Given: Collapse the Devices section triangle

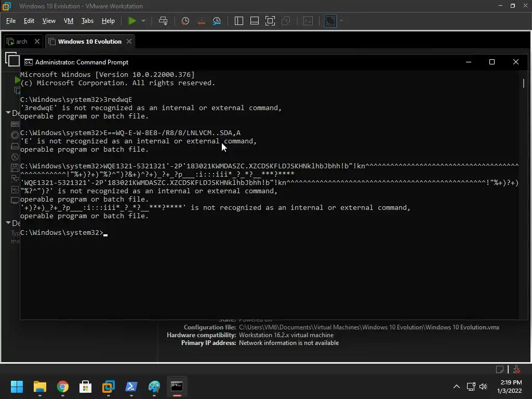Looking at the screenshot, I should coord(8,113).
